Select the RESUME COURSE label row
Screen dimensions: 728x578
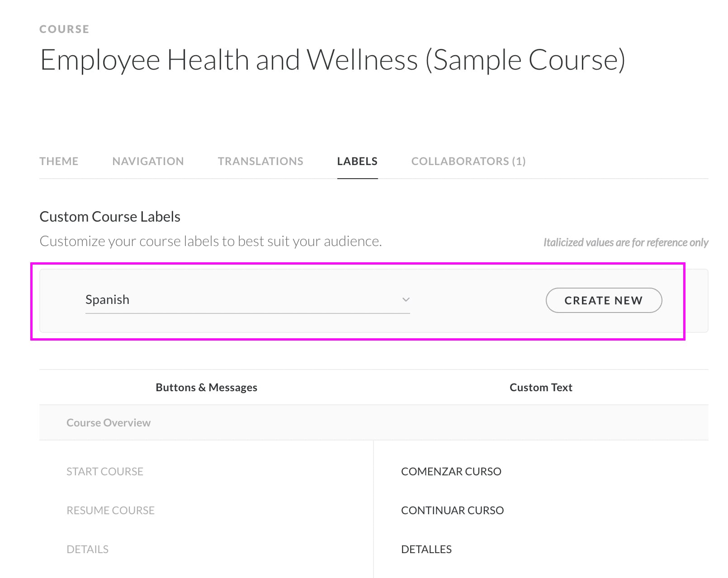click(110, 510)
